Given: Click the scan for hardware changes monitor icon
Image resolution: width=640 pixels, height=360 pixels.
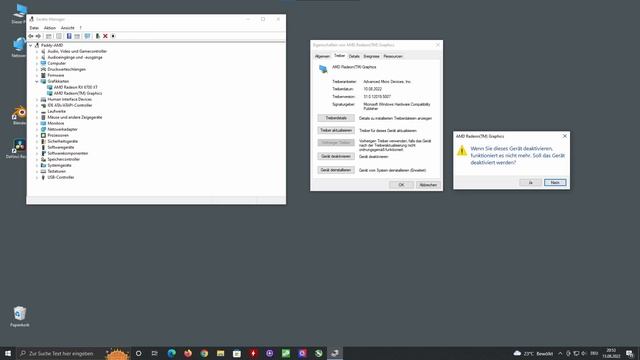Looking at the screenshot, I should coord(87,36).
